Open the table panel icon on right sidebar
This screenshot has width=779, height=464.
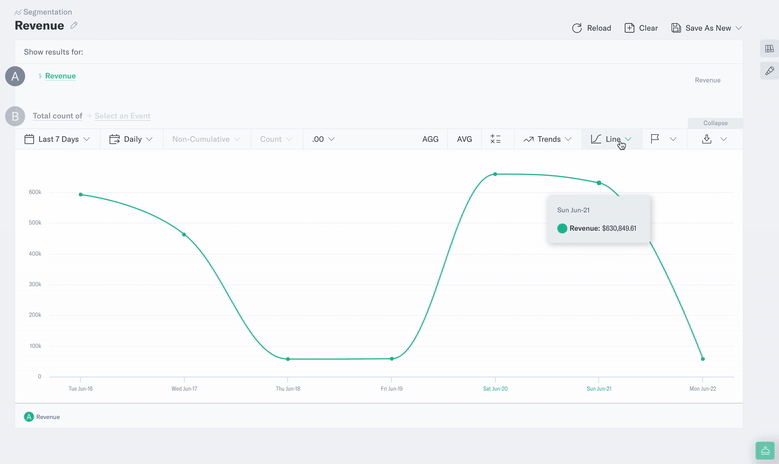tap(769, 49)
